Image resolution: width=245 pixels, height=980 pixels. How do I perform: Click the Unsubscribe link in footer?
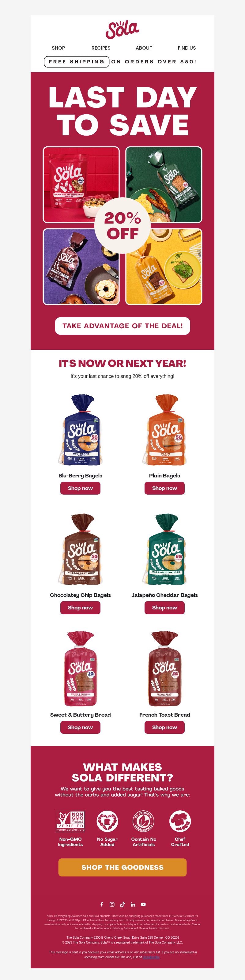pos(151,957)
